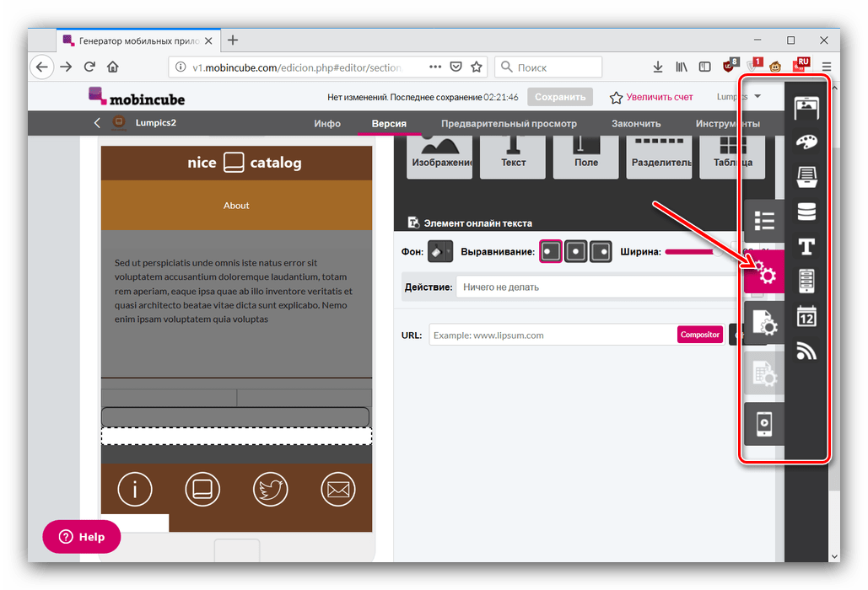Select the text T icon in sidebar

806,247
